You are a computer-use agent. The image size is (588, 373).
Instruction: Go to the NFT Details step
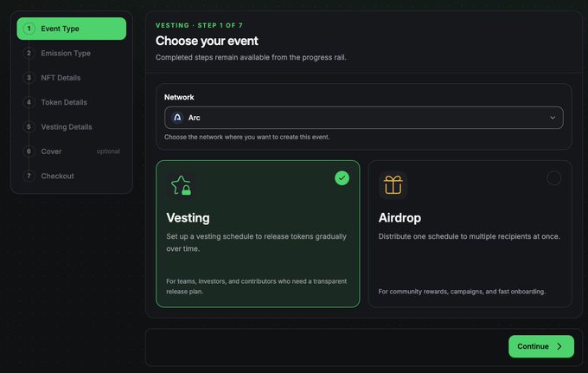point(71,78)
